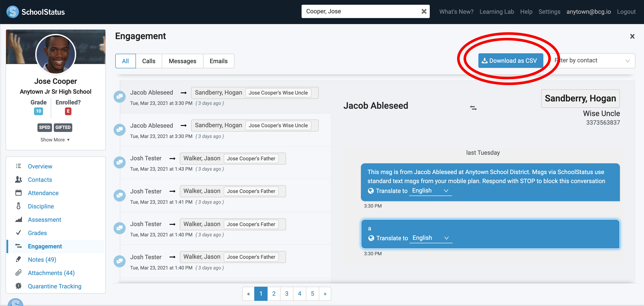Viewport: 644px width, 306px height.
Task: Switch to the Calls tab
Action: pyautogui.click(x=149, y=61)
